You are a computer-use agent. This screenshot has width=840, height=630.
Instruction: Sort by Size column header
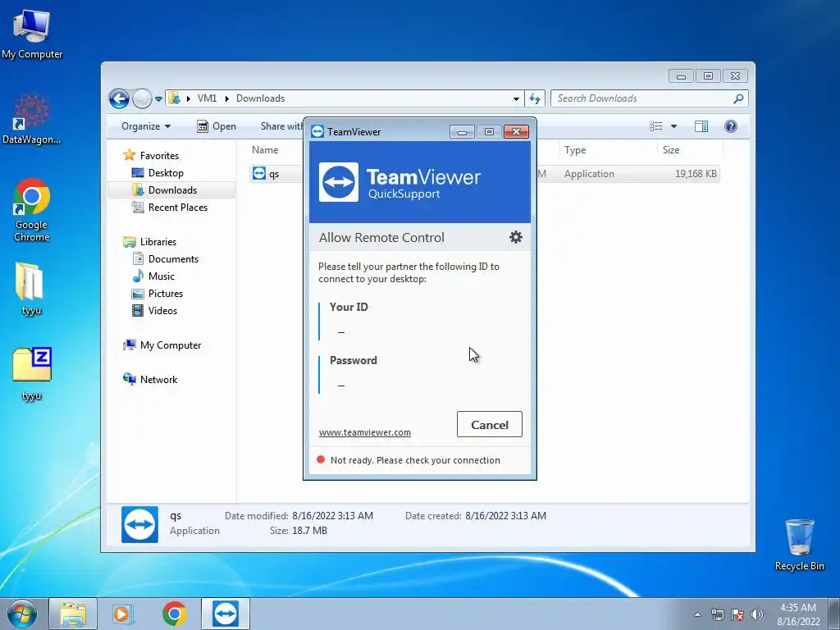(x=671, y=150)
